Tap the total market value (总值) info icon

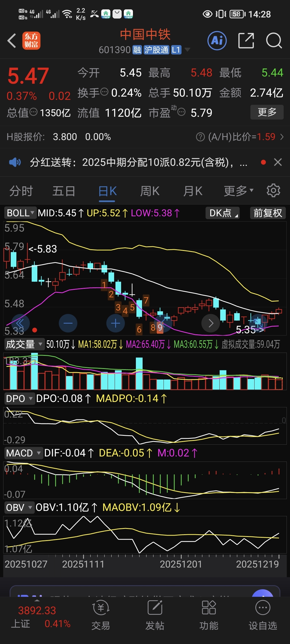point(33,112)
